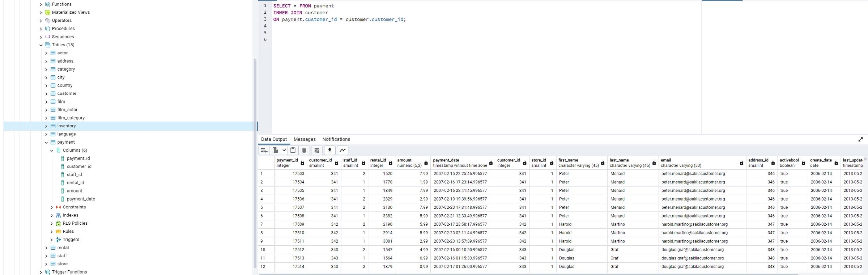
Task: Click the customer_id column icon in tree
Action: pyautogui.click(x=63, y=166)
